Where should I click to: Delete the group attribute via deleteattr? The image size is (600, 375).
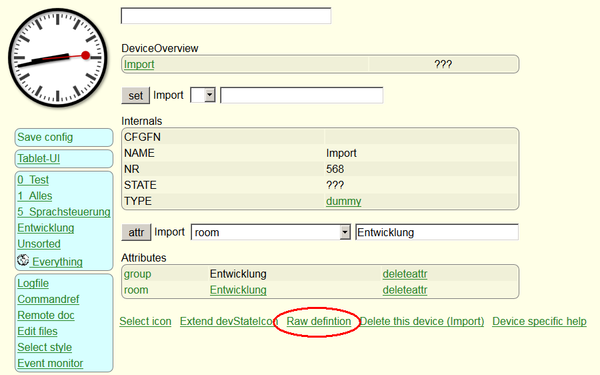[405, 274]
